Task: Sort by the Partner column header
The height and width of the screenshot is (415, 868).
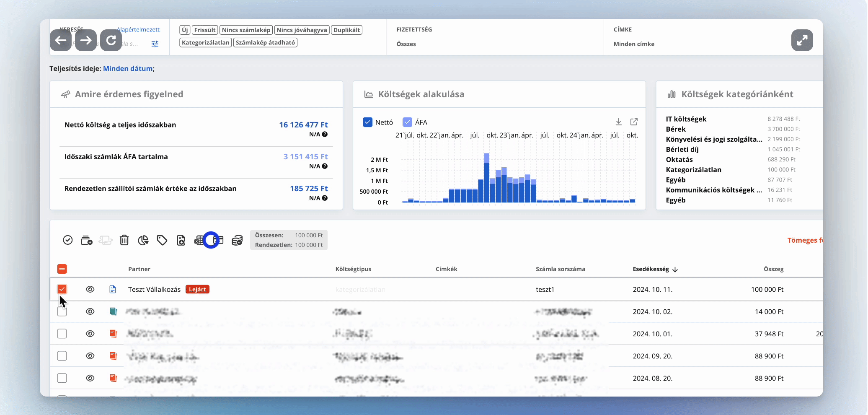Action: tap(139, 269)
